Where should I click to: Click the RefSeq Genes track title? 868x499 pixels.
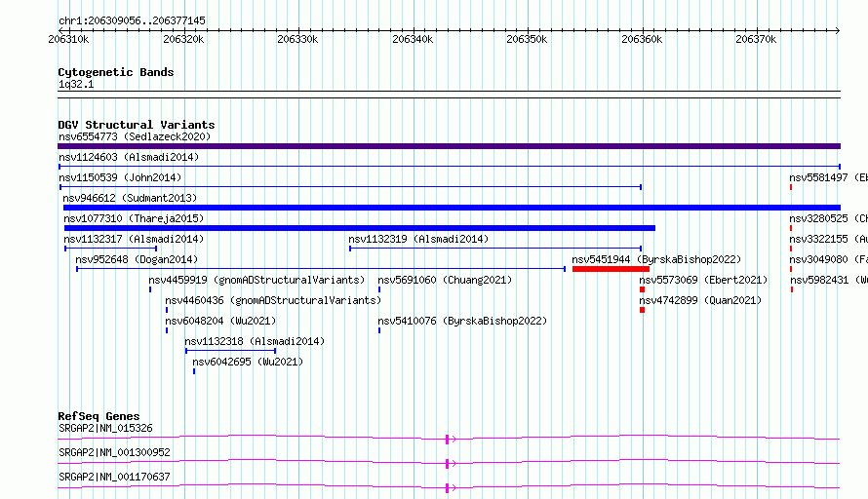pyautogui.click(x=99, y=416)
